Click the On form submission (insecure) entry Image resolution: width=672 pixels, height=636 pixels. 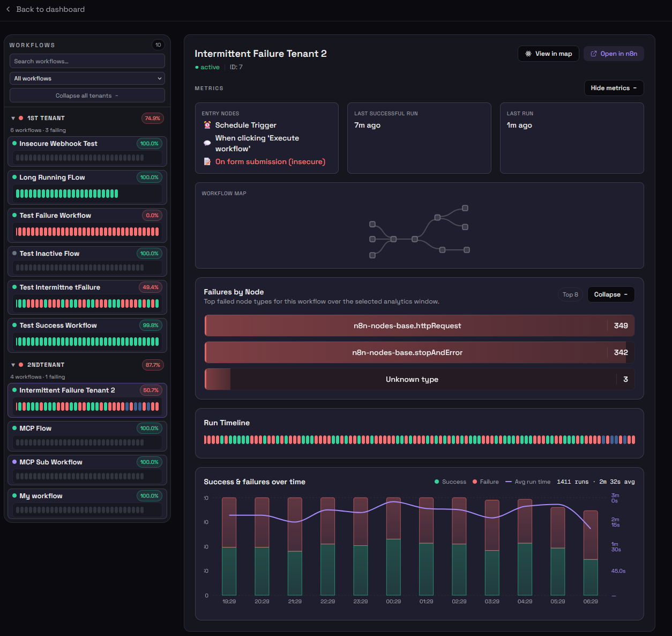270,161
